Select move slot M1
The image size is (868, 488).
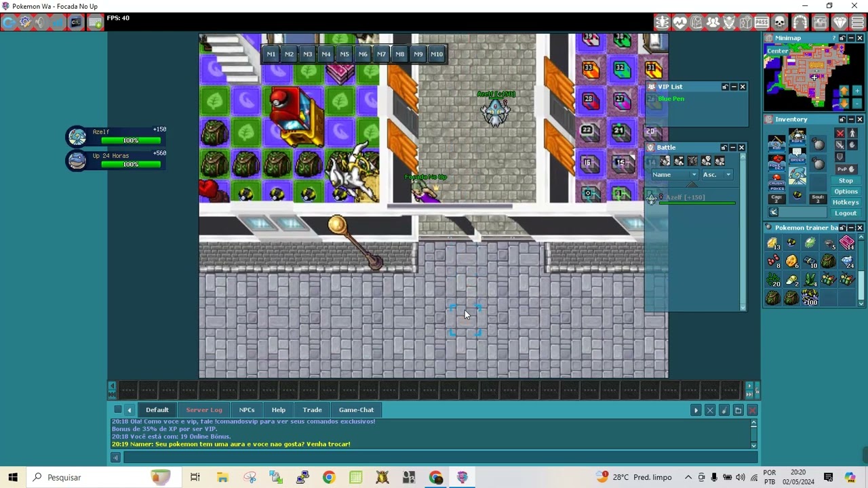(x=271, y=54)
